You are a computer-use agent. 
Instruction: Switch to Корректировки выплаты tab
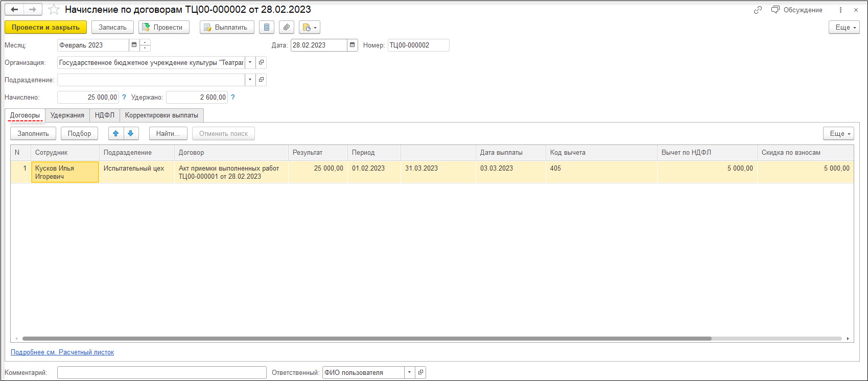pos(161,115)
